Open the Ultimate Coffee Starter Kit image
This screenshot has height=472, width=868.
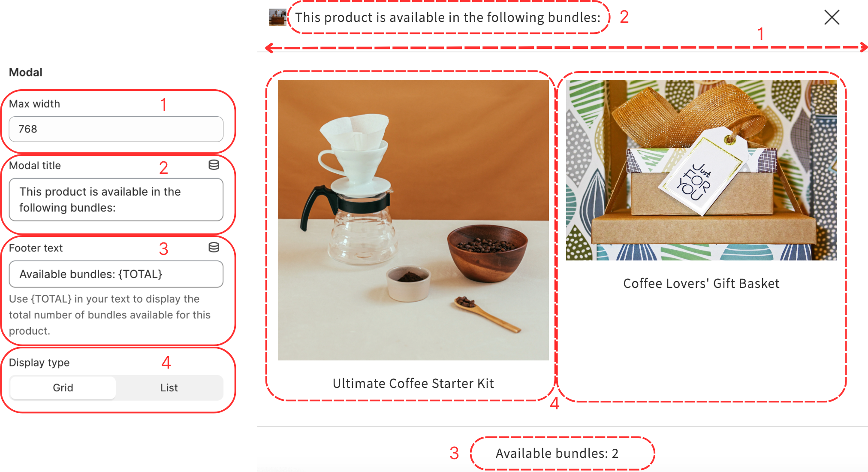point(413,220)
